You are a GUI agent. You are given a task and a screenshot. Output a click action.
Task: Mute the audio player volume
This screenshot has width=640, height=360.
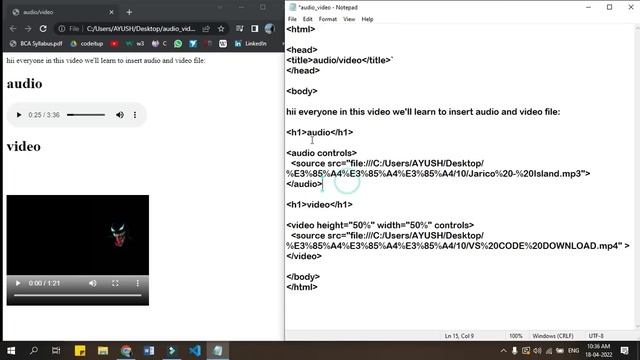pyautogui.click(x=120, y=115)
